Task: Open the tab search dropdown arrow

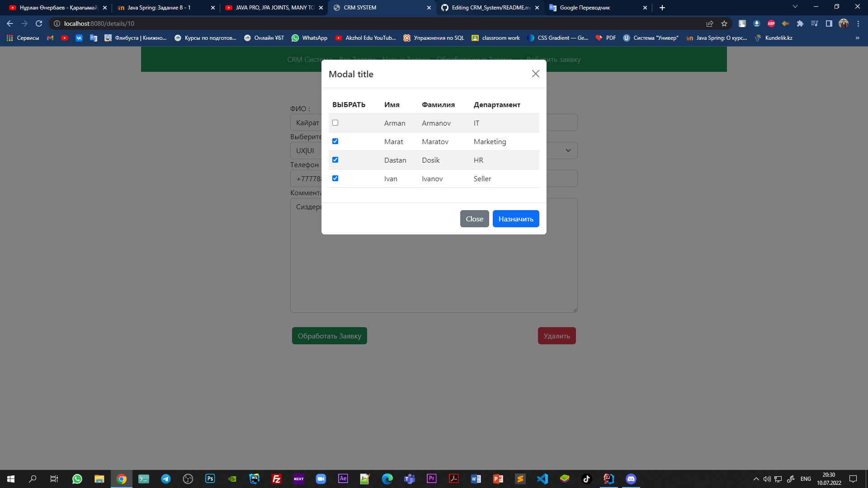Action: click(x=795, y=7)
